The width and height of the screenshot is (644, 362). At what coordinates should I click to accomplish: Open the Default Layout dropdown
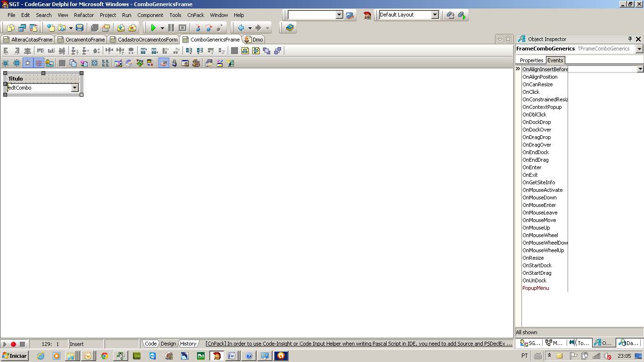click(435, 15)
